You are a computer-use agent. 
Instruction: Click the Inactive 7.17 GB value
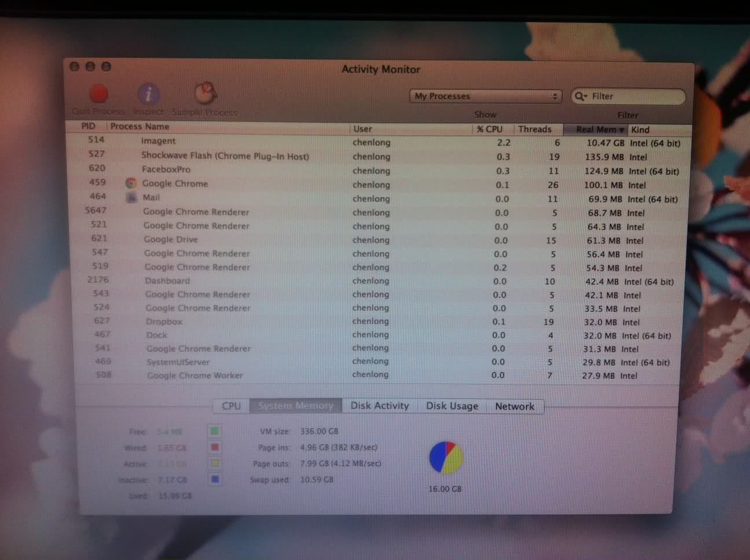[x=172, y=480]
